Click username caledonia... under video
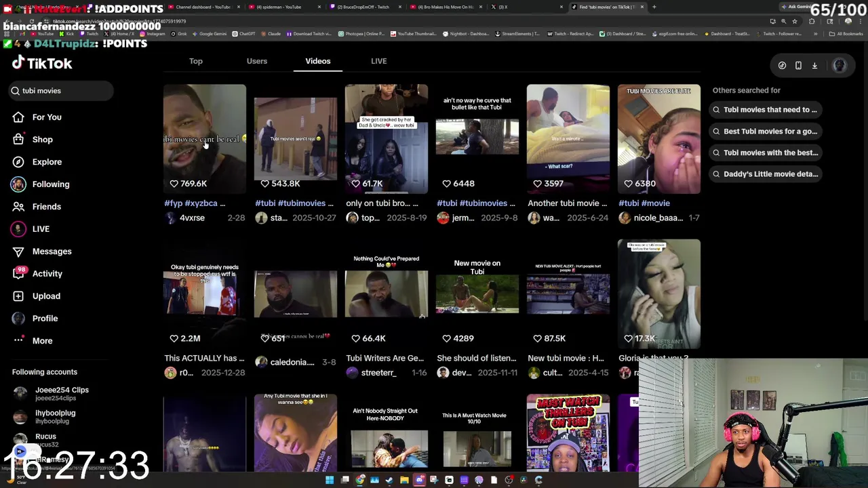The height and width of the screenshot is (488, 868). (292, 363)
